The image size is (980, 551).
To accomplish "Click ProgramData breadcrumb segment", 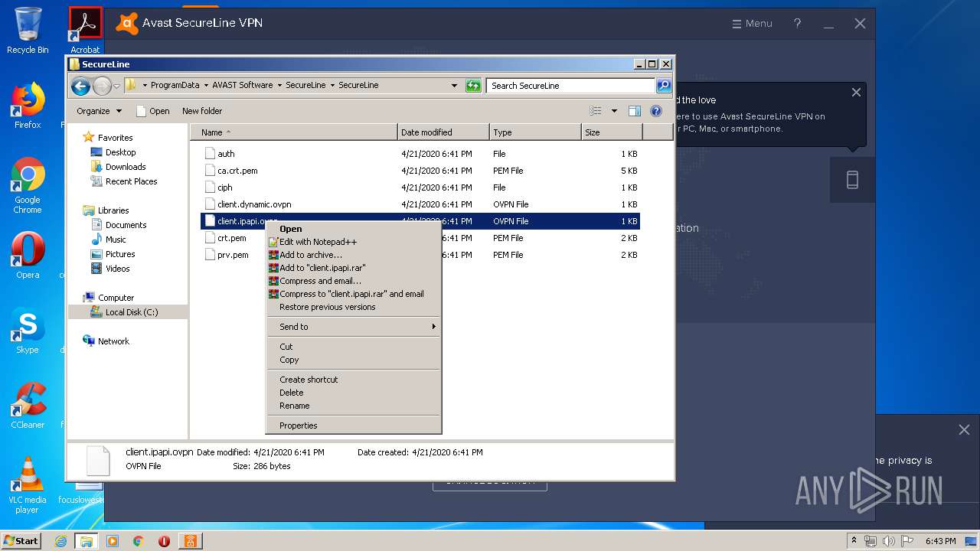I will pos(175,86).
